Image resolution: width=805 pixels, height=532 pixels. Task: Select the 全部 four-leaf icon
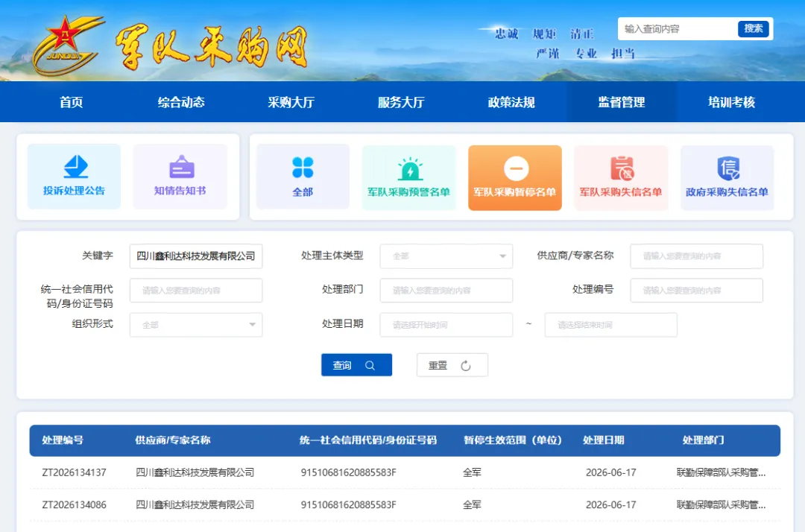point(303,167)
